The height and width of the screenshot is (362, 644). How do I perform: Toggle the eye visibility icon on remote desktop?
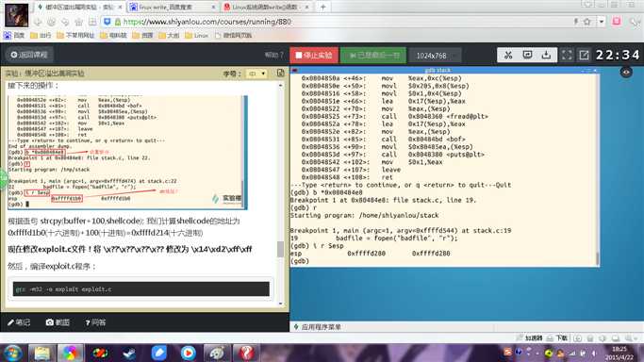coord(626,73)
